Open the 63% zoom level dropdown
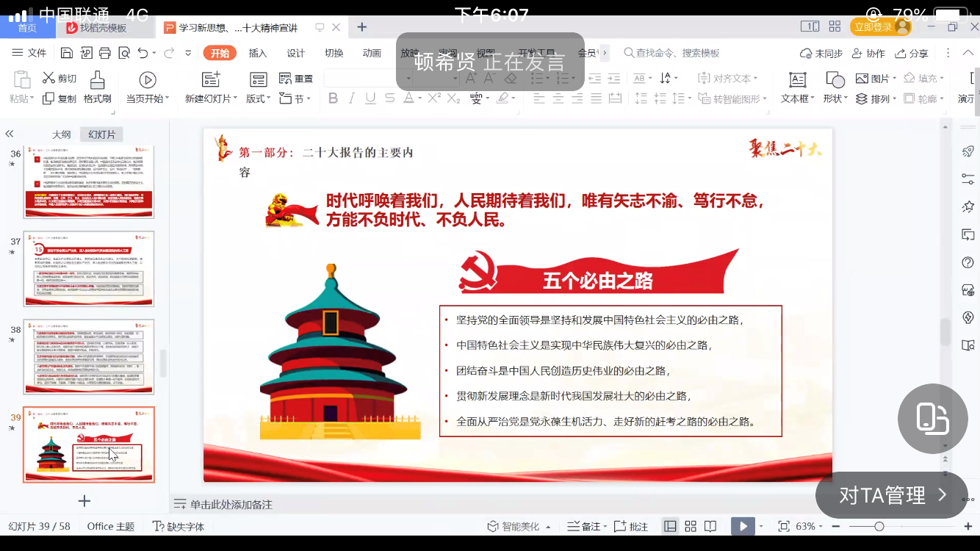The width and height of the screenshot is (980, 551). [x=810, y=526]
